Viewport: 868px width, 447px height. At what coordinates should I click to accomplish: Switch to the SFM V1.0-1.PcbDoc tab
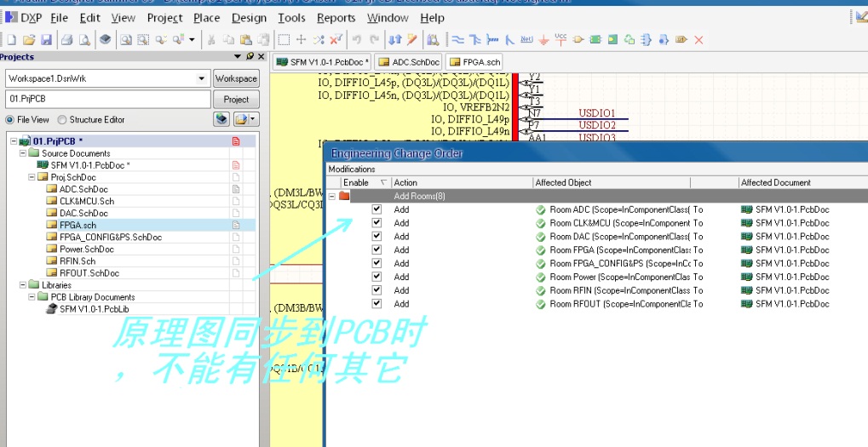[x=322, y=62]
